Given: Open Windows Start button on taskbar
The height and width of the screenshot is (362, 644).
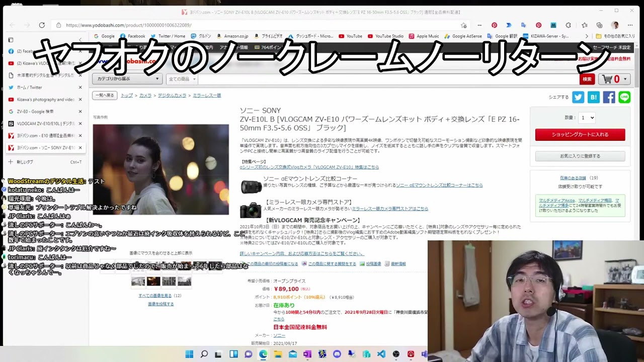Looking at the screenshot, I should point(189,354).
